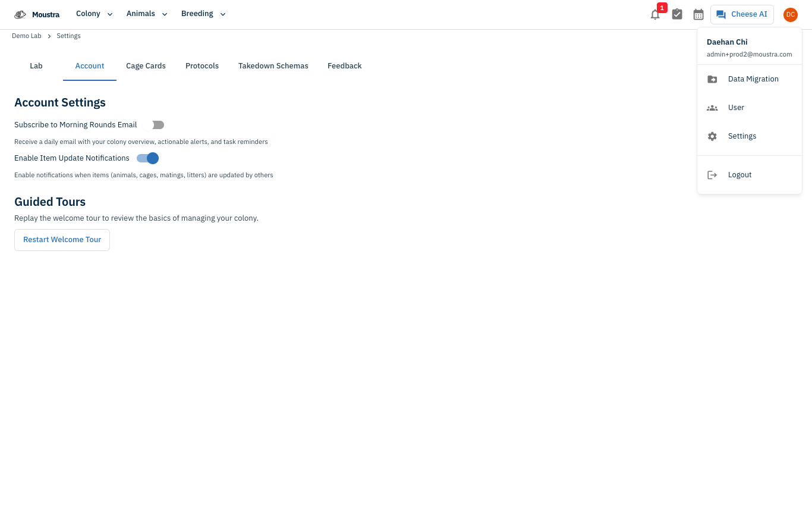Open the calendar icon in header
Image resolution: width=812 pixels, height=508 pixels.
(698, 14)
